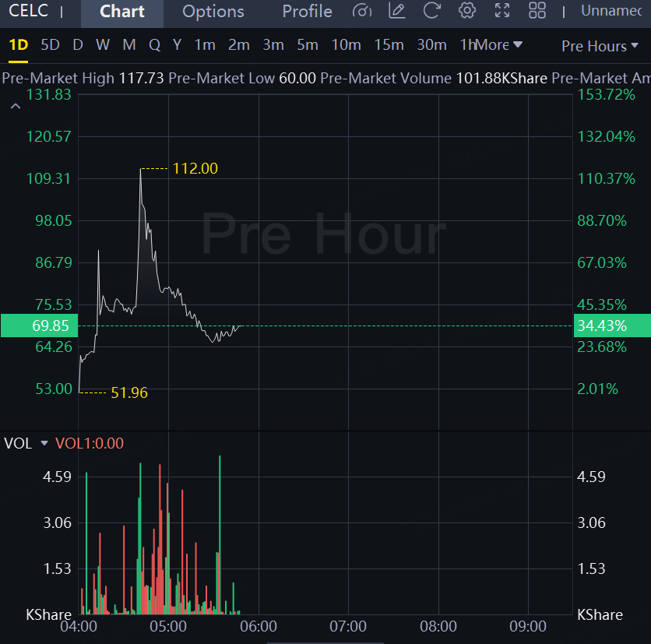Click the Pre-Market Low 60.00 value
The image size is (651, 644).
(297, 78)
